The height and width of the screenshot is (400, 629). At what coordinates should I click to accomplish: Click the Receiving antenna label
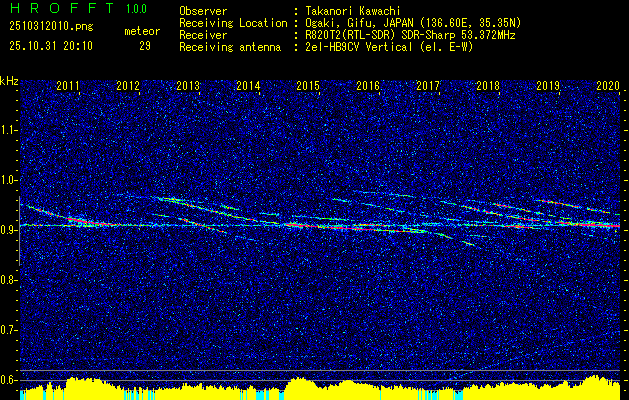click(x=230, y=47)
